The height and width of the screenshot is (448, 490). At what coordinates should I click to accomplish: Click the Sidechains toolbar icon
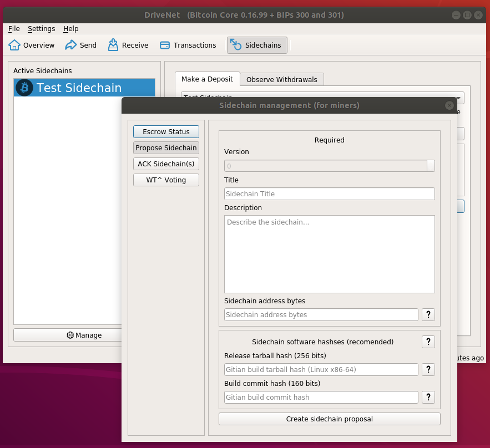click(236, 45)
